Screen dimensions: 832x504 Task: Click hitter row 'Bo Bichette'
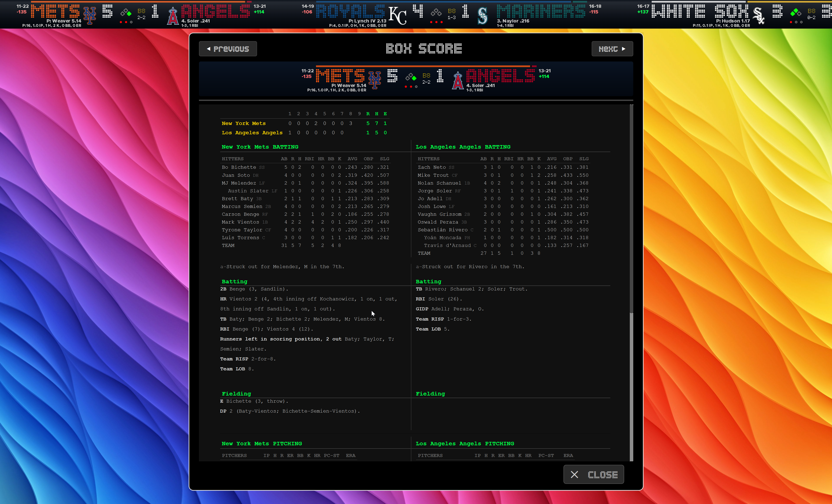[305, 167]
